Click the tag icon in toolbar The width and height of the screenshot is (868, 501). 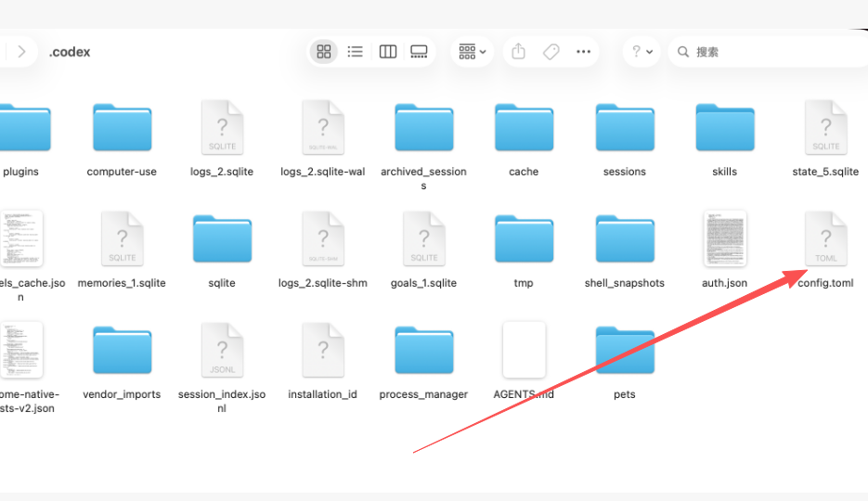tap(551, 51)
